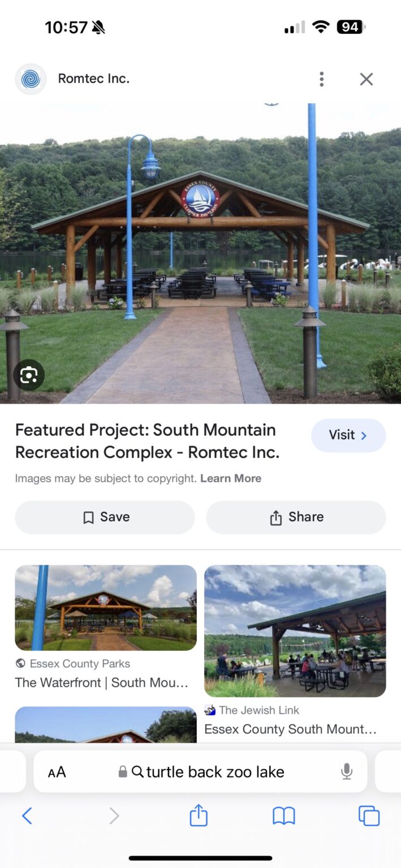Open the three-dot more options menu
This screenshot has height=868, width=401.
coord(321,79)
